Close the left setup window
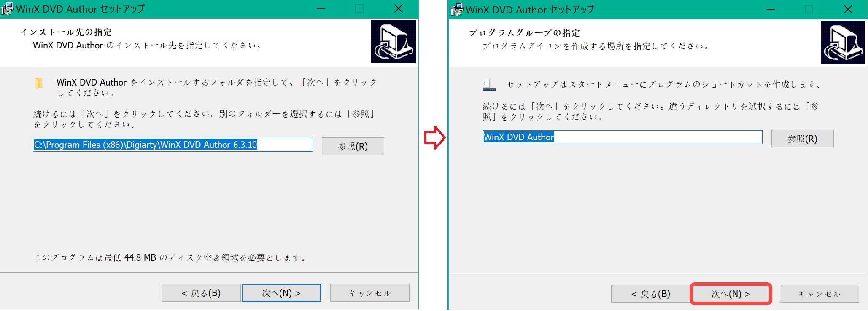The width and height of the screenshot is (868, 311). (x=399, y=8)
